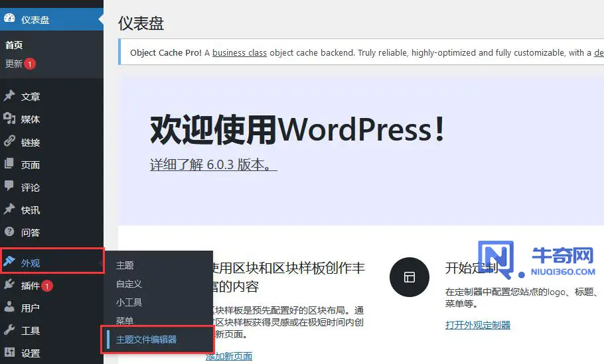This screenshot has height=364, width=604.
Task: Click the Object Cache Pro! notice text
Action: (x=166, y=53)
